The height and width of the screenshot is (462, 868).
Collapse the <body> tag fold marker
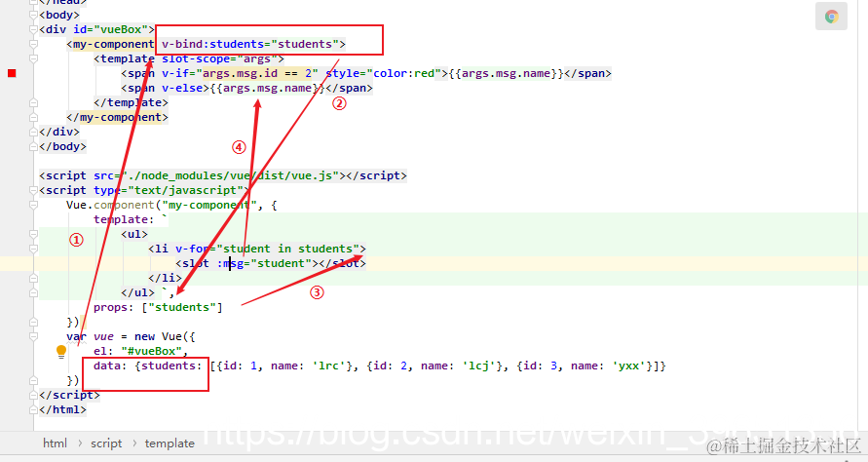[33, 15]
